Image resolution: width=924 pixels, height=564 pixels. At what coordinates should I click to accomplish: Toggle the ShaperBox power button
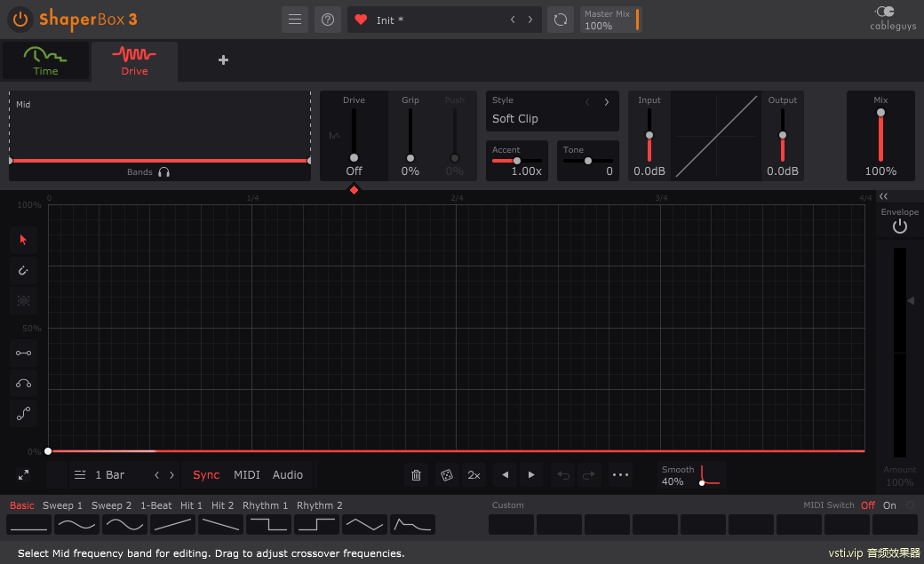tap(20, 20)
